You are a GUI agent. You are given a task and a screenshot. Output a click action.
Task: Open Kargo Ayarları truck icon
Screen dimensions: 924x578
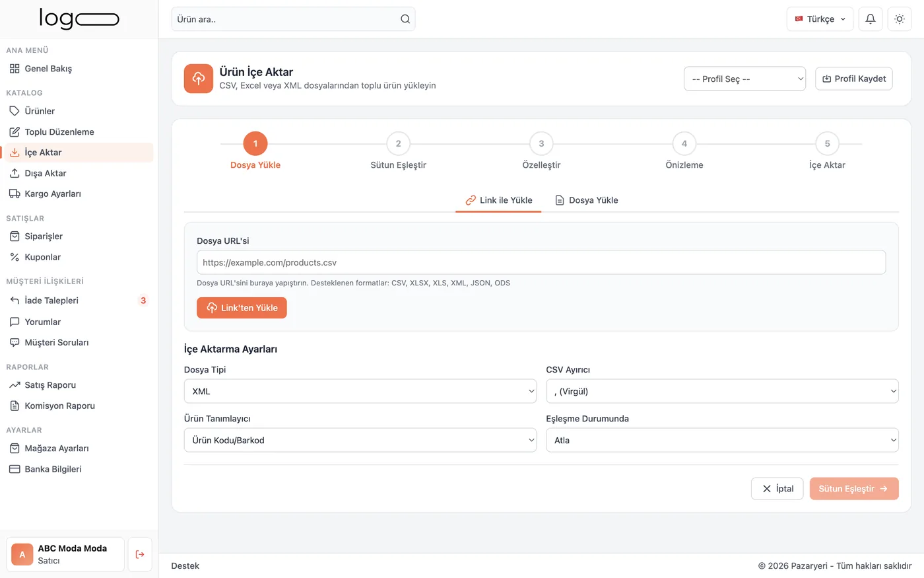tap(15, 194)
